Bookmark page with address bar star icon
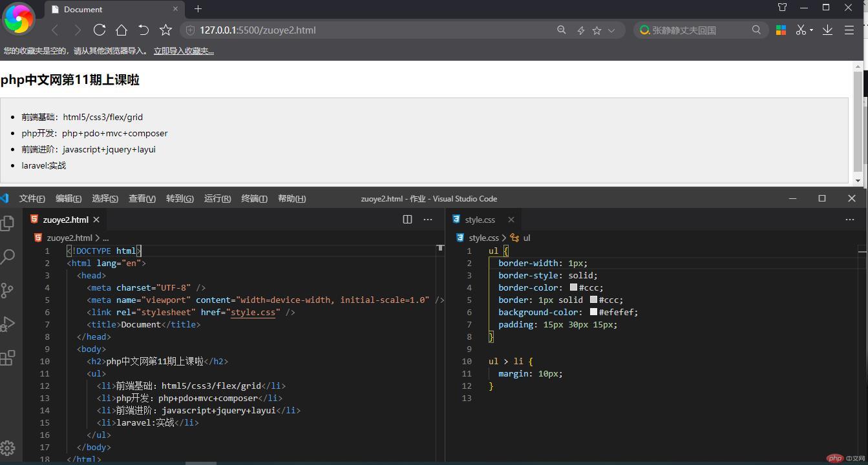Screen dimensions: 868x465 pos(597,30)
